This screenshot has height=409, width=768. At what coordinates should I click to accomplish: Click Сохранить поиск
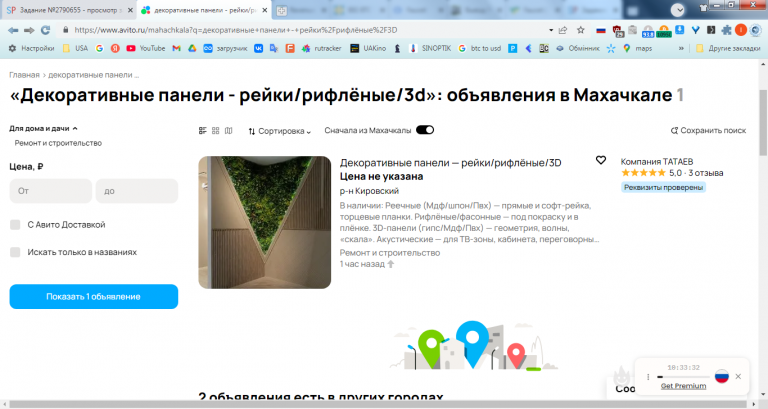708,130
